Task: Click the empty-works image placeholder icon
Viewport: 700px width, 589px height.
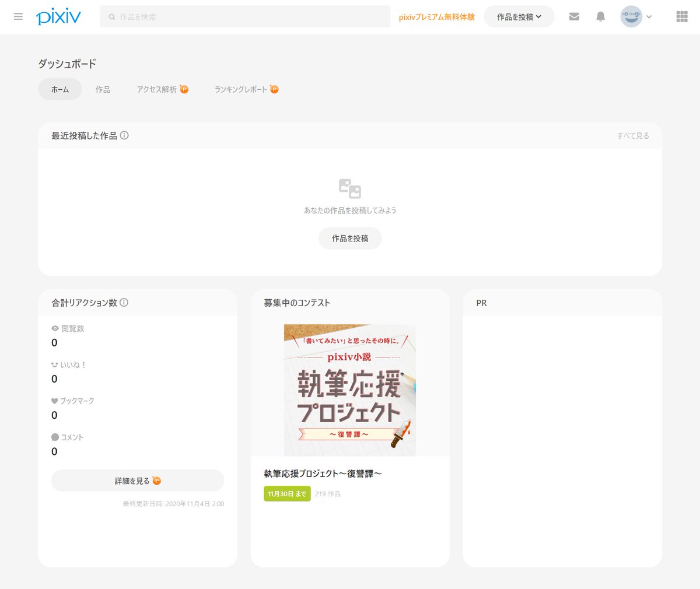Action: (x=350, y=189)
